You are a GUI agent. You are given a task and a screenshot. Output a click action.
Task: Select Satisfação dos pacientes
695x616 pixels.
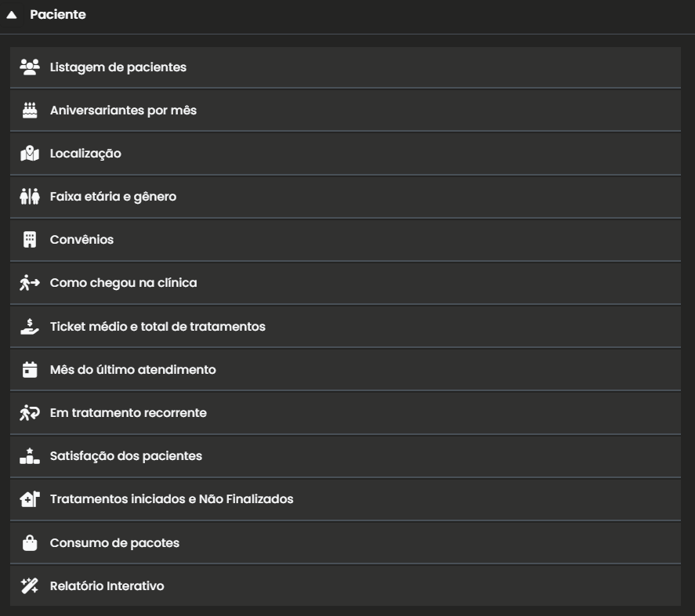126,455
